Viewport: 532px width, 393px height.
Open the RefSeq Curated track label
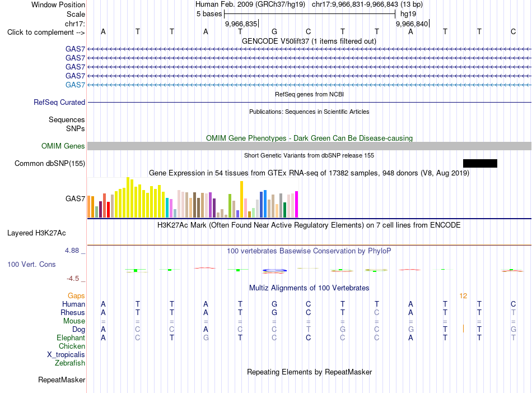[59, 102]
